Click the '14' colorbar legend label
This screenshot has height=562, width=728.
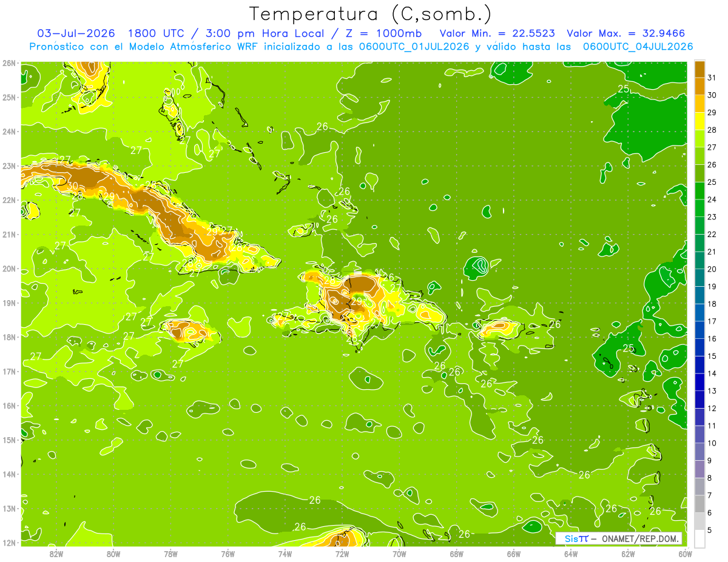coord(712,373)
